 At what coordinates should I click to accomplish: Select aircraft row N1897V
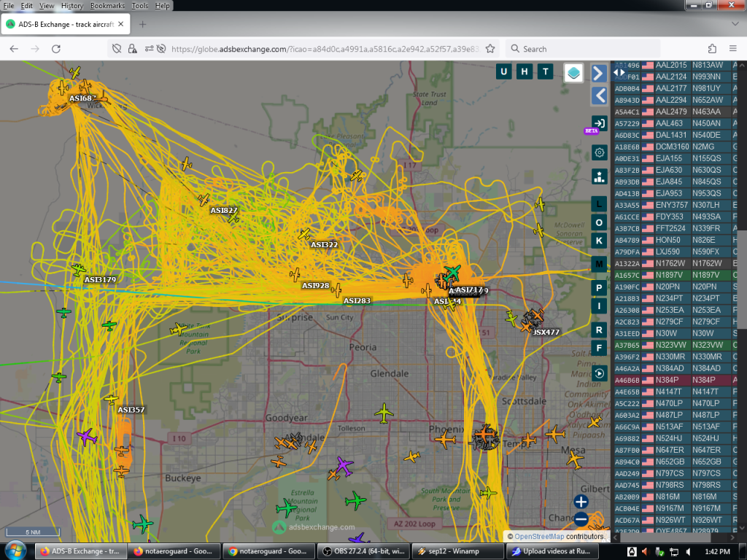point(675,275)
